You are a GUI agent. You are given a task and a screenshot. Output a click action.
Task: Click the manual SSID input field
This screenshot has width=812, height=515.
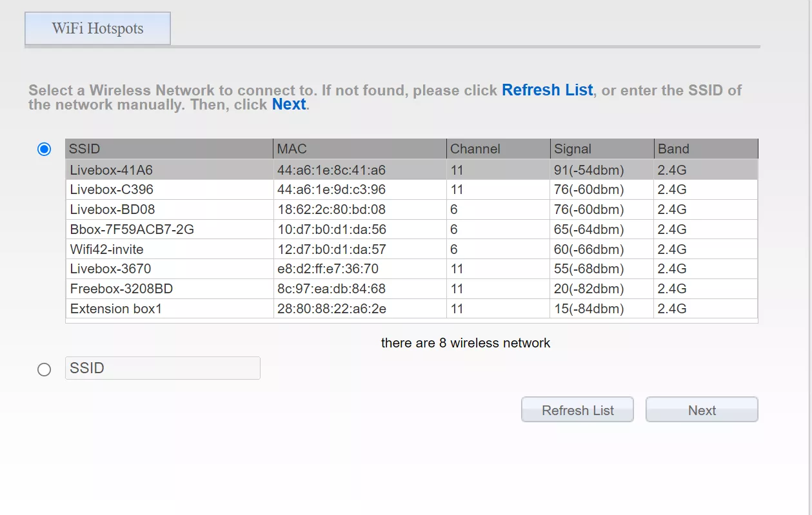(163, 368)
